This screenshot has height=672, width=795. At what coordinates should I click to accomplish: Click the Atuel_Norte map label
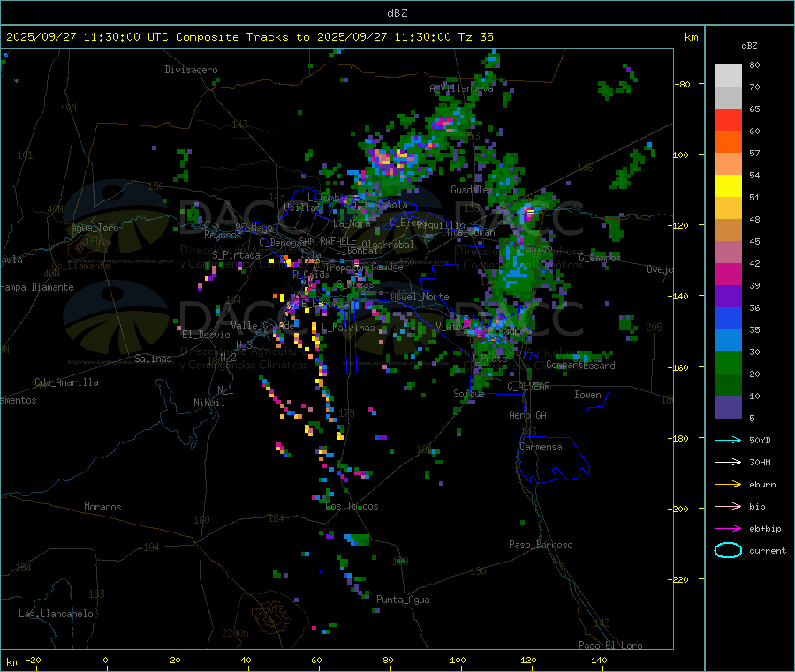[x=420, y=297]
